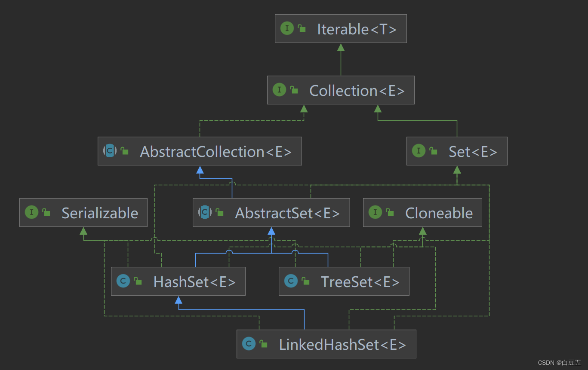Select the TreeSet<E> node label
This screenshot has width=588, height=370.
click(x=360, y=282)
